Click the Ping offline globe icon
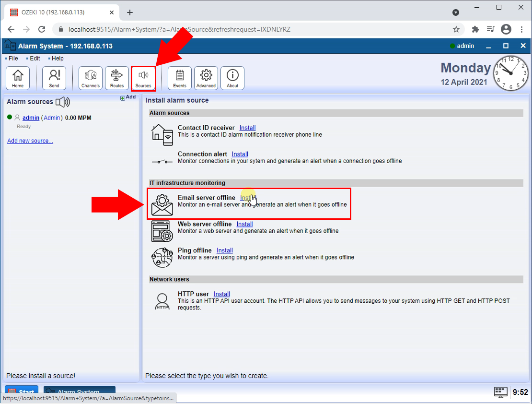Viewport: 532px width, 404px height. click(162, 256)
